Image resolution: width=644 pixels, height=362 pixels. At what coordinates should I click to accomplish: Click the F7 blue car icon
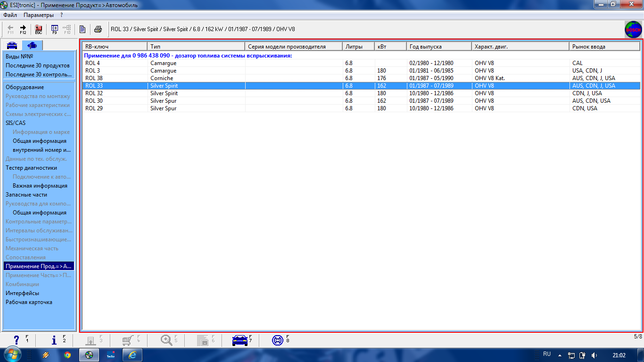(x=242, y=340)
